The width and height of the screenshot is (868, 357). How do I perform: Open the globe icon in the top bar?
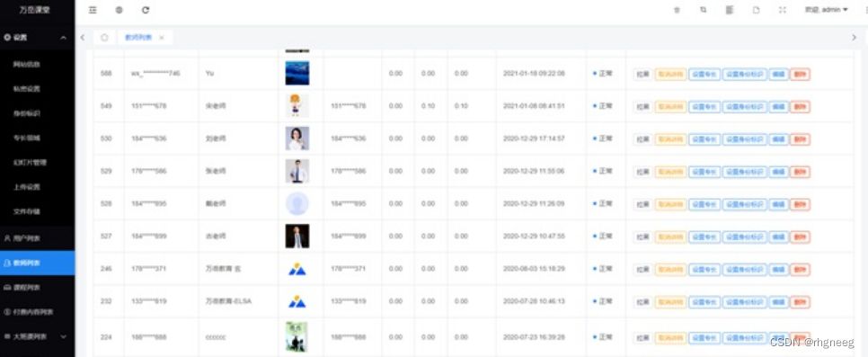coord(119,10)
